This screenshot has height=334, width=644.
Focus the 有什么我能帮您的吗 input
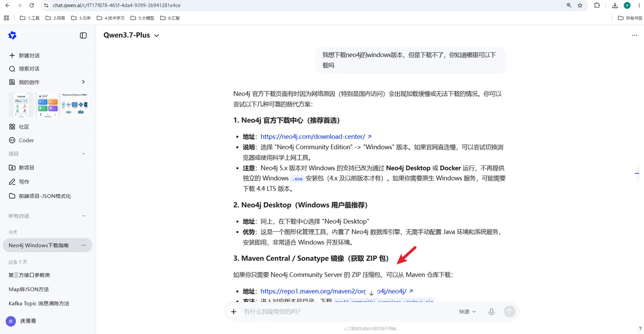[345, 312]
